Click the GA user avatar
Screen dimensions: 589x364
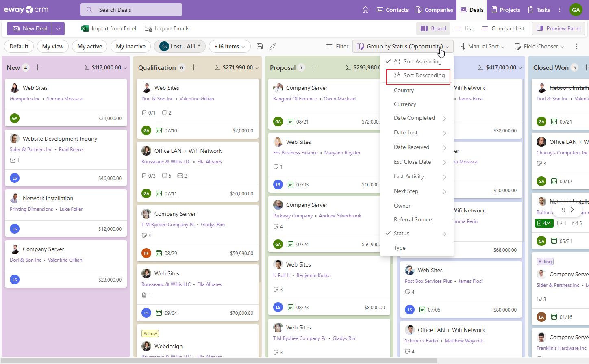coord(576,10)
